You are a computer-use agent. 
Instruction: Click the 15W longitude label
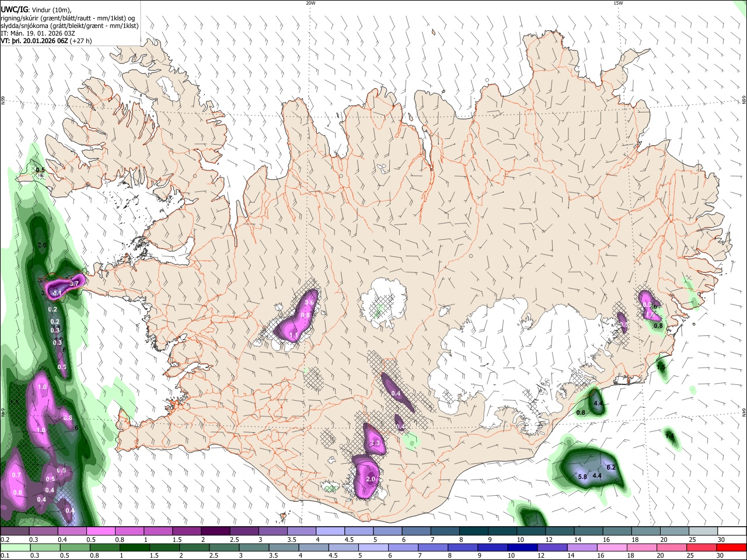click(x=617, y=3)
